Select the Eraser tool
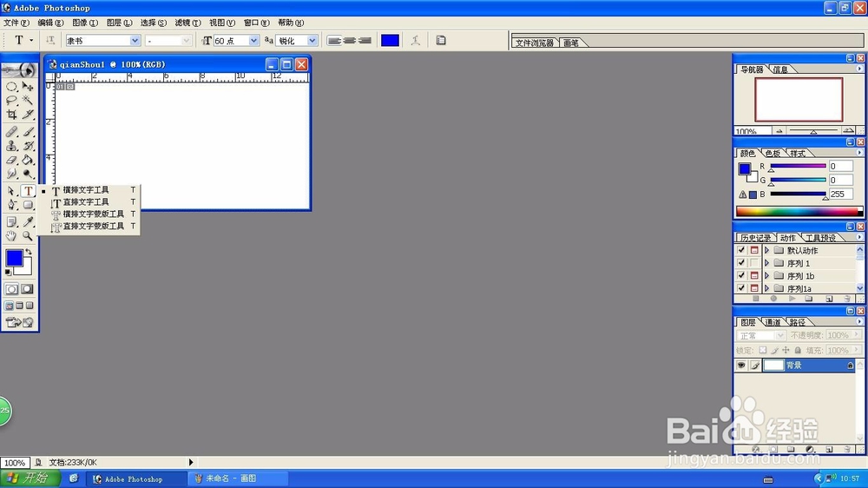 (11, 160)
